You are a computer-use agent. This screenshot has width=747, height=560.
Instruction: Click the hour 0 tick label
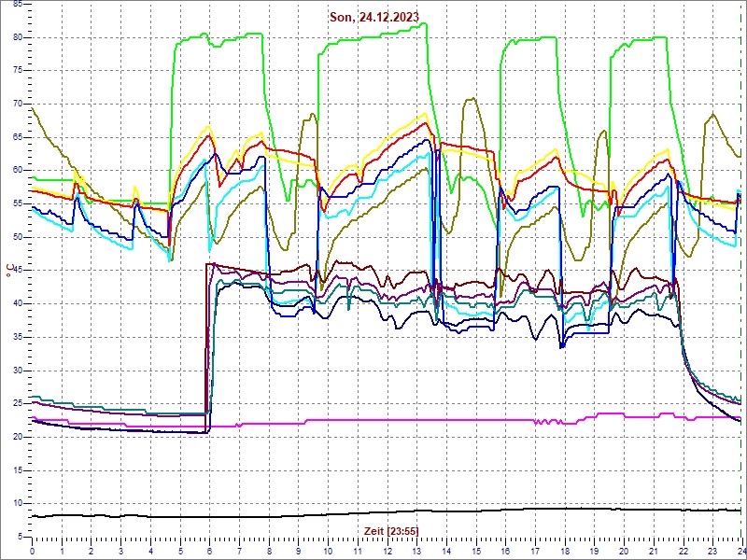click(33, 552)
